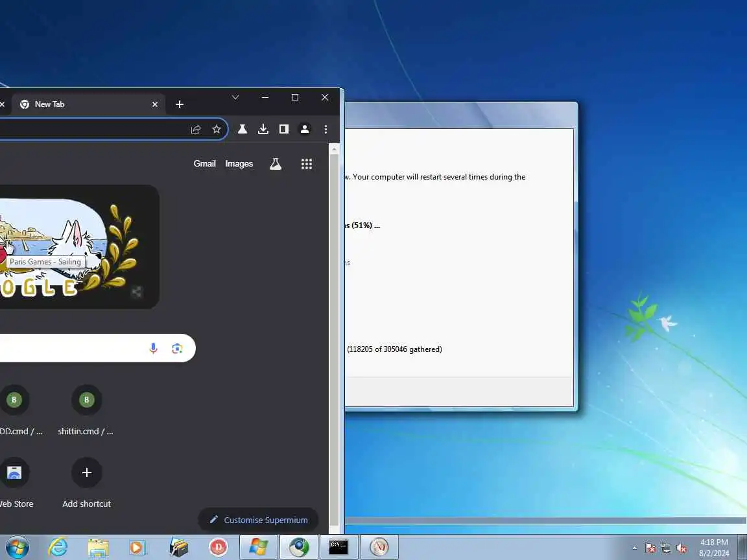Close the New Tab tab

point(155,104)
